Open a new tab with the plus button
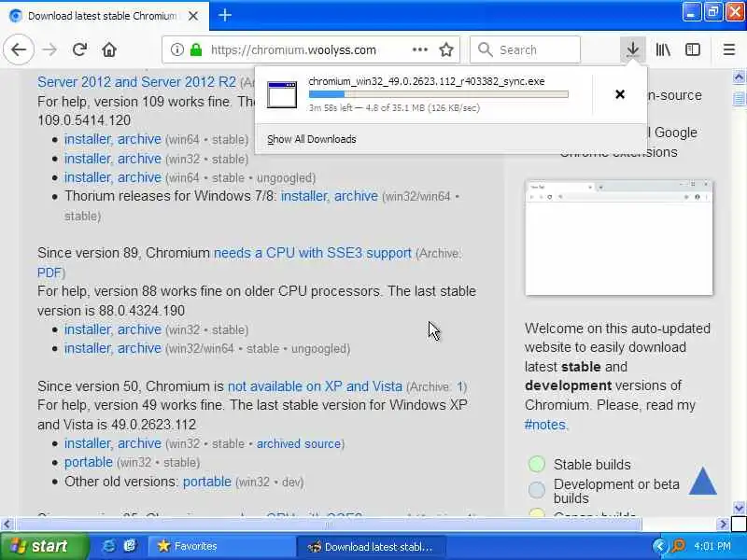 click(x=225, y=15)
